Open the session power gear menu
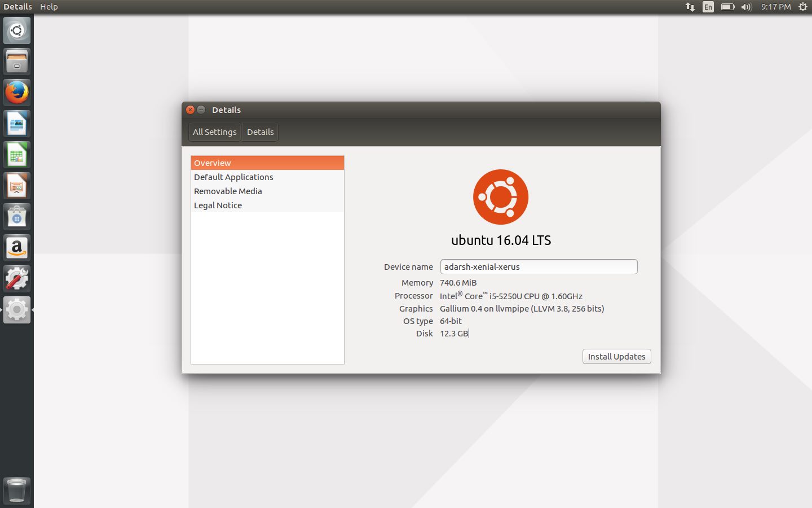This screenshot has height=508, width=812. [803, 7]
